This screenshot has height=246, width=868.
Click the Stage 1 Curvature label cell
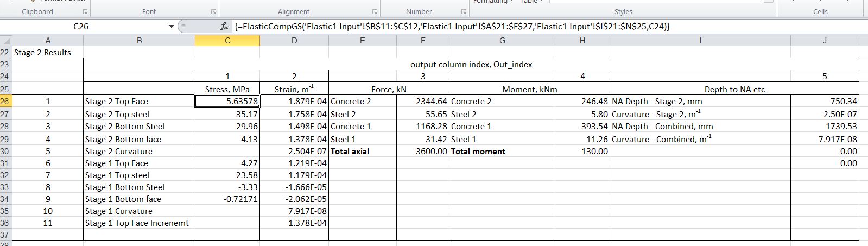139,211
